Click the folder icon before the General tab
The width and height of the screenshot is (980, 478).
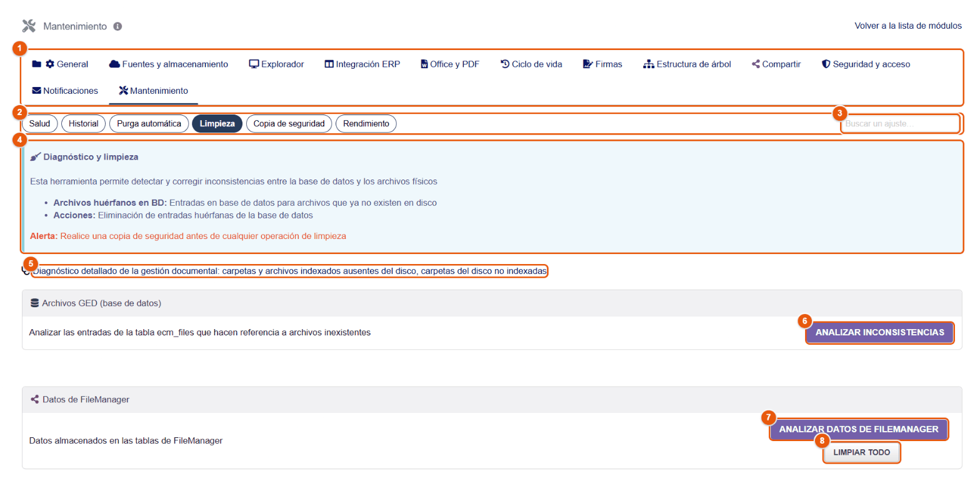pyautogui.click(x=36, y=64)
